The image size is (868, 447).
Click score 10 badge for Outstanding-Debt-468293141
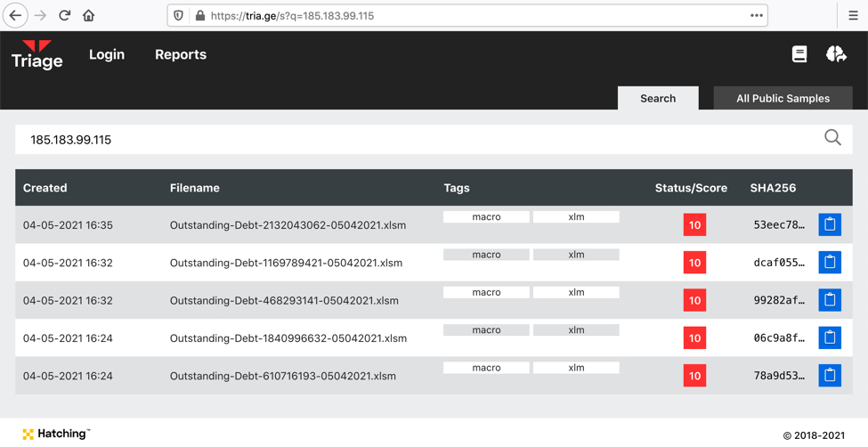click(x=694, y=300)
